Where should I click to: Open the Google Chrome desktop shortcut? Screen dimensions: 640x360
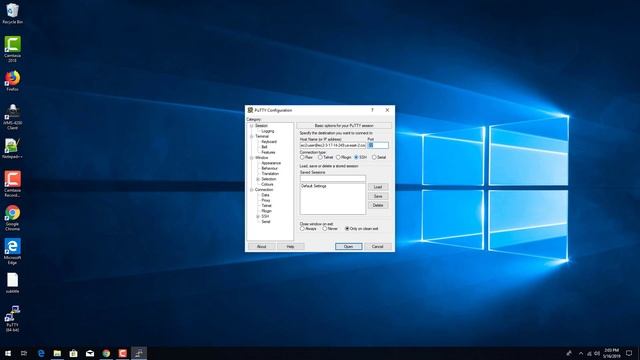click(12, 218)
